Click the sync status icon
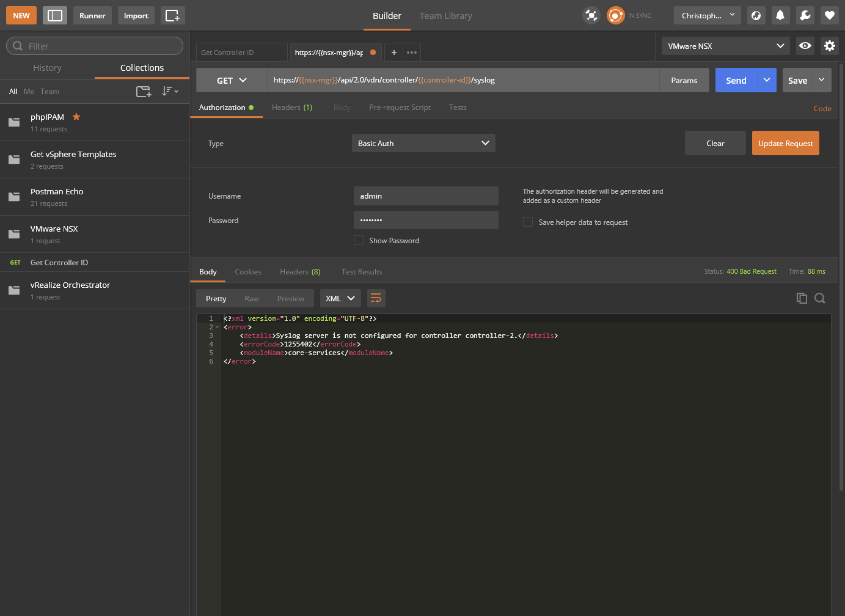This screenshot has height=616, width=845. (615, 15)
